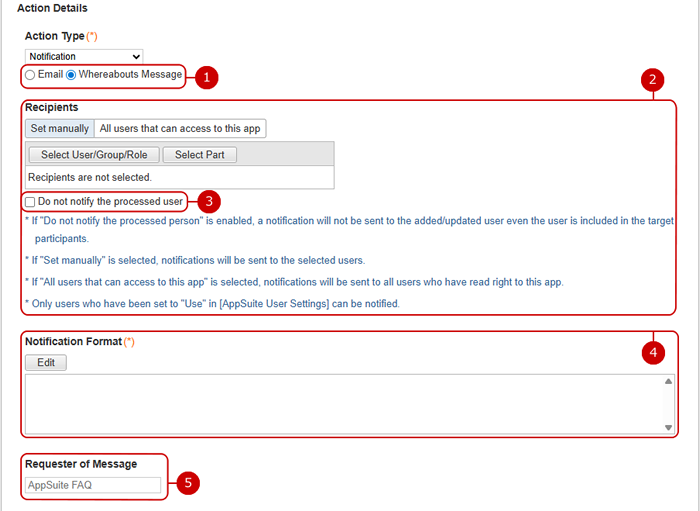
Task: Click the text area scroll down arrow
Action: pos(668,427)
